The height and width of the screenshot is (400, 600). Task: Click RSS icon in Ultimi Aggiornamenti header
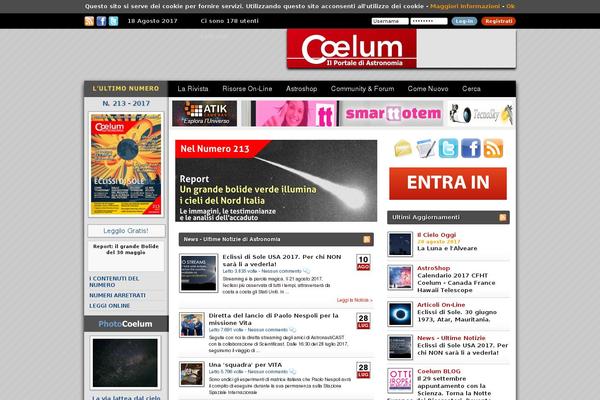click(503, 217)
